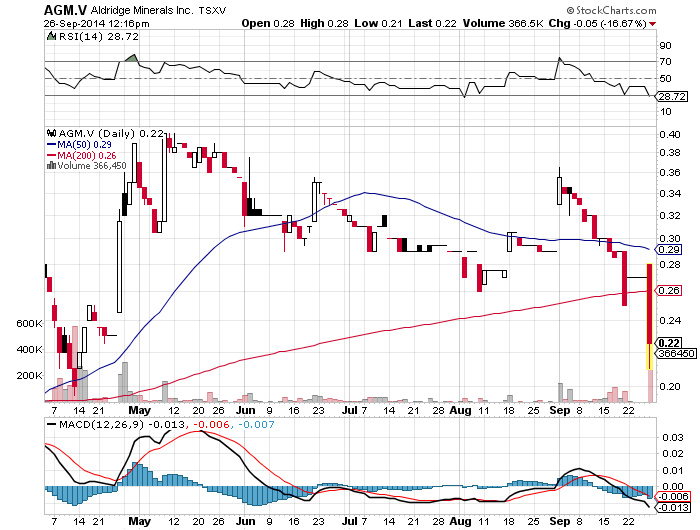
Task: Click the 0.20 price axis label
Action: click(670, 387)
